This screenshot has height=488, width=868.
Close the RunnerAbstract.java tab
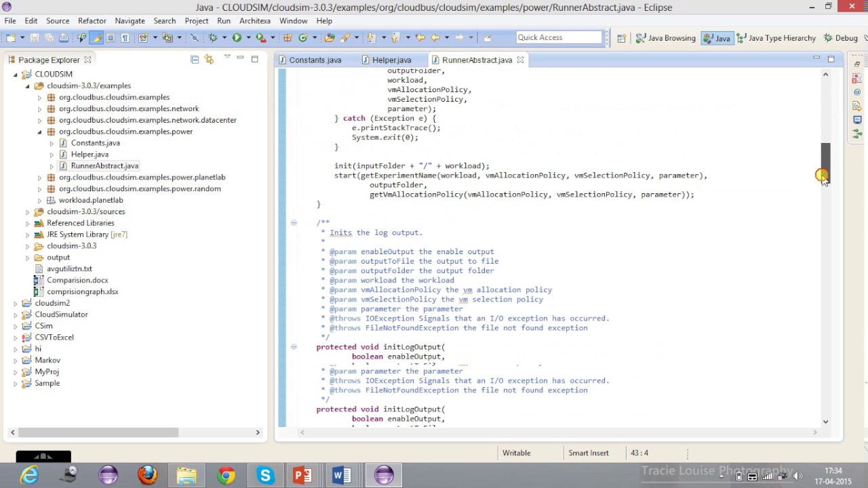(520, 60)
